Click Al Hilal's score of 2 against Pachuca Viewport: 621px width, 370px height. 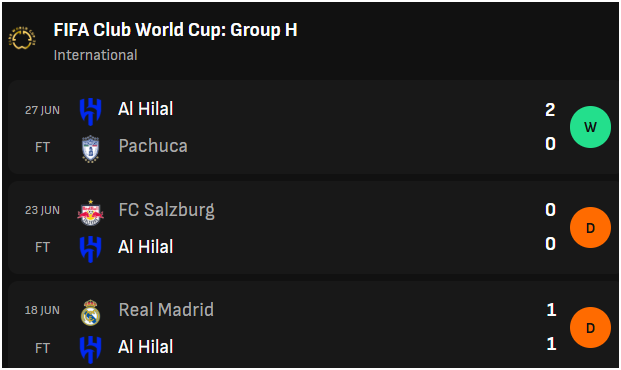(x=550, y=110)
